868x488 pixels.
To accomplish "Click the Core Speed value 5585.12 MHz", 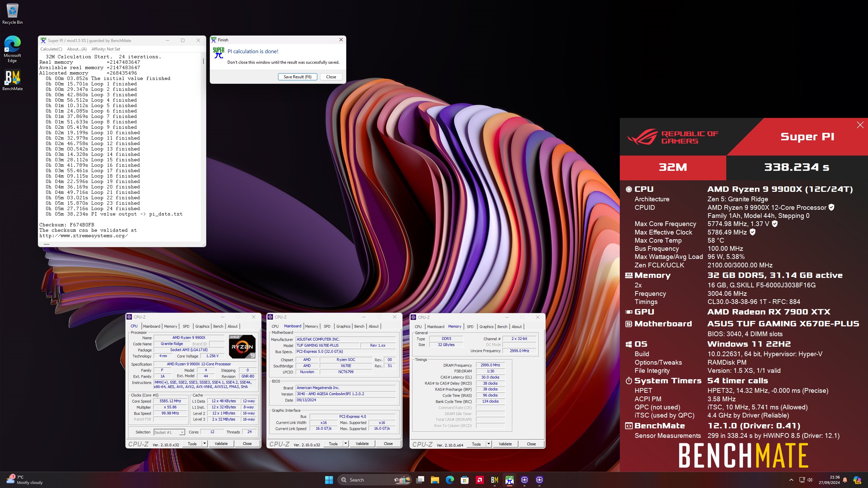I will [170, 401].
